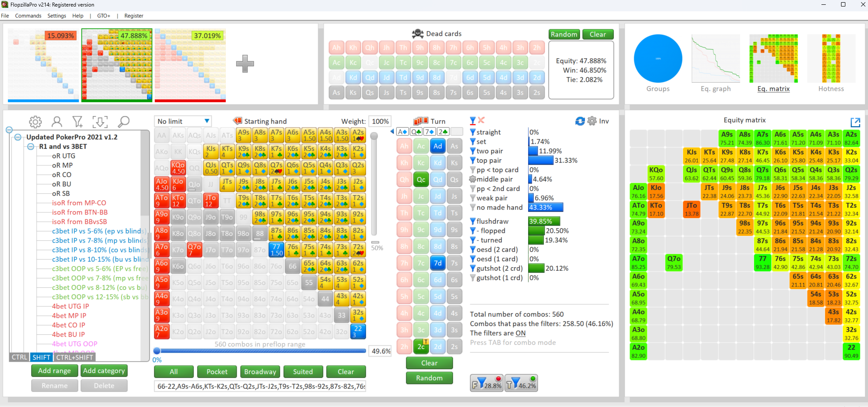
Task: Click the skull Dead cards icon
Action: (x=418, y=34)
